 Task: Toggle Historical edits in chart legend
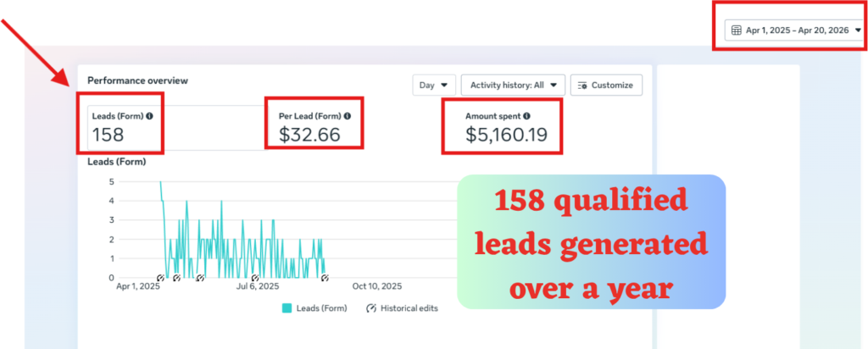pos(402,308)
